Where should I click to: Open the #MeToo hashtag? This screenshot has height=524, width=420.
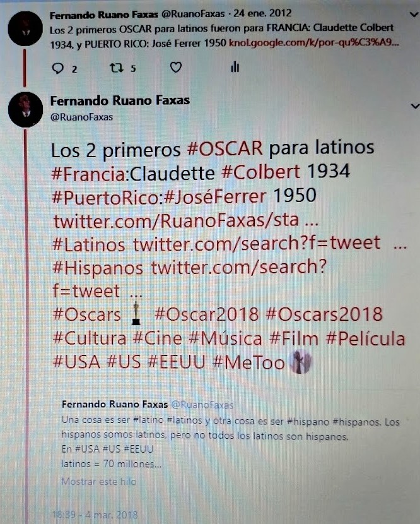point(248,362)
